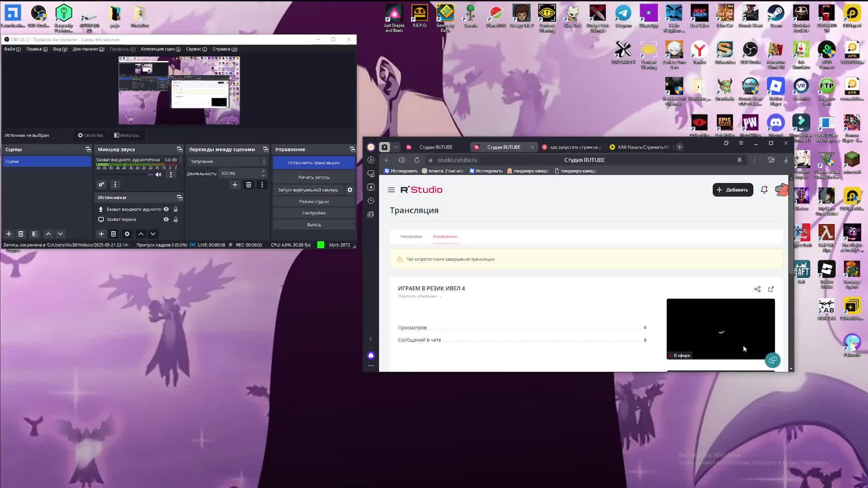Open the Fade transition type dropdown
The image size is (868, 488).
[227, 161]
